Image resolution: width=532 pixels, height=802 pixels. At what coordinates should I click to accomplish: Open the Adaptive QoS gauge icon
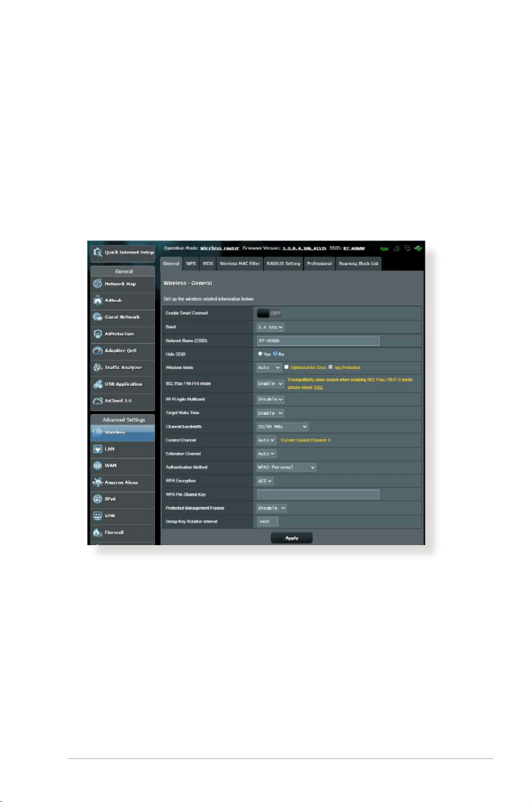[98, 350]
